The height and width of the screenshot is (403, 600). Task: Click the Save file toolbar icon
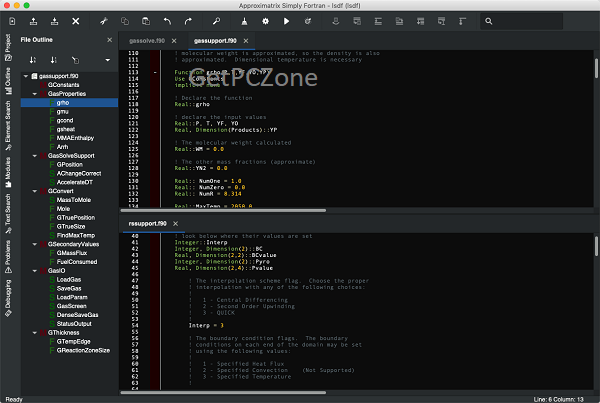click(55, 20)
